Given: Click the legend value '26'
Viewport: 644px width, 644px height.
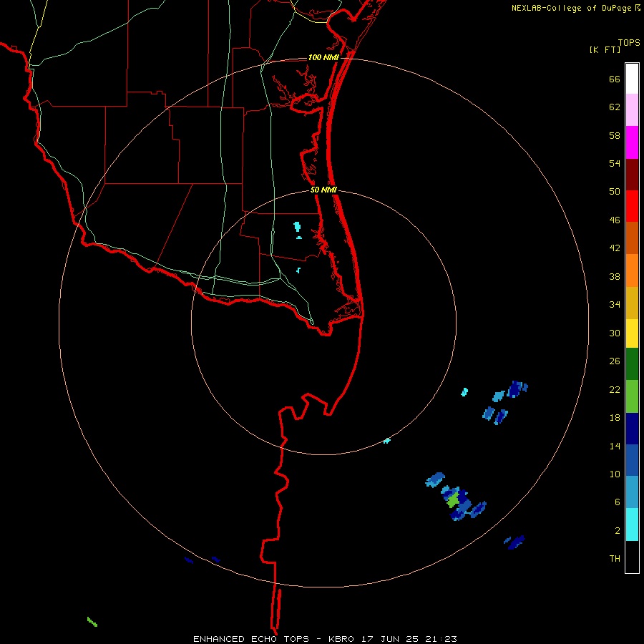Looking at the screenshot, I should click(615, 361).
